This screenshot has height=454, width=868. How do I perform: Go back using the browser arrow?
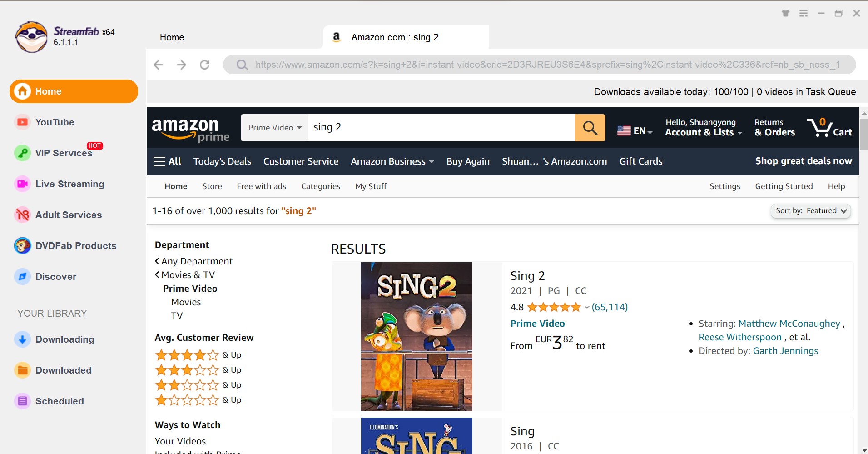[158, 65]
